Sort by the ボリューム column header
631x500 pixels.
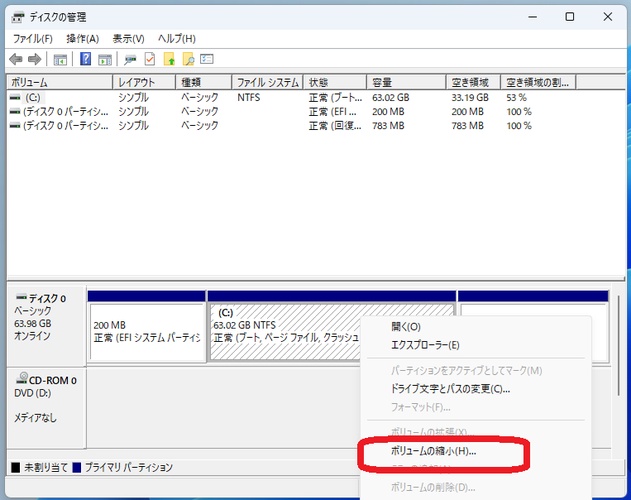(x=60, y=83)
